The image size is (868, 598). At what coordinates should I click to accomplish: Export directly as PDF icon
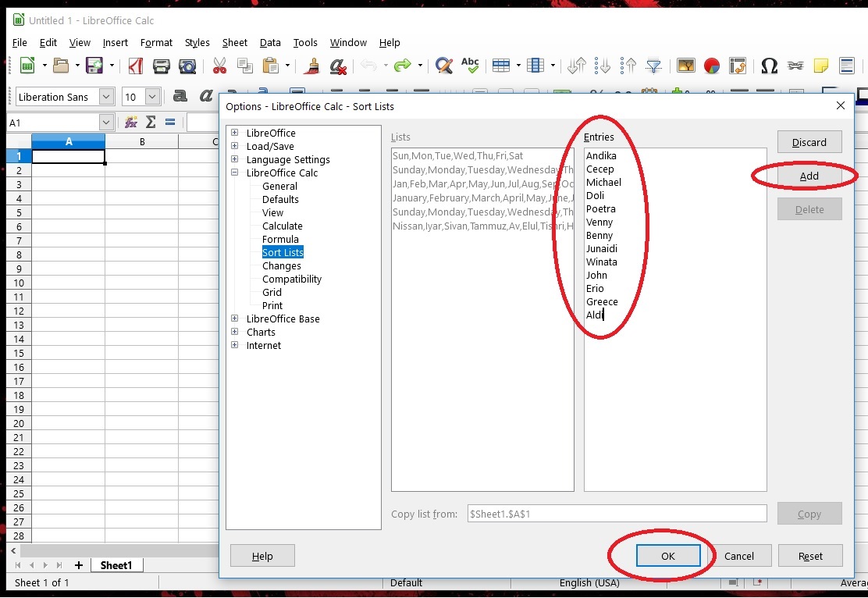[x=136, y=66]
